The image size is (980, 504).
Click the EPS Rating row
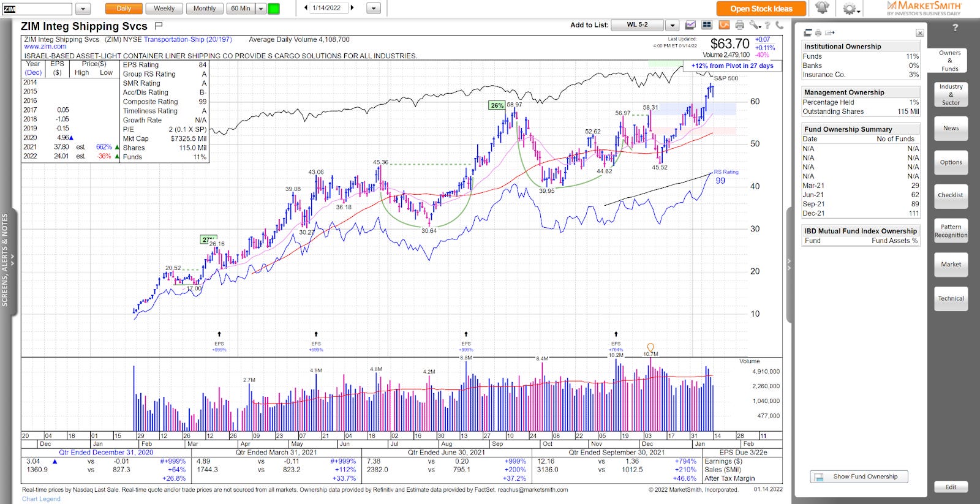click(x=164, y=65)
